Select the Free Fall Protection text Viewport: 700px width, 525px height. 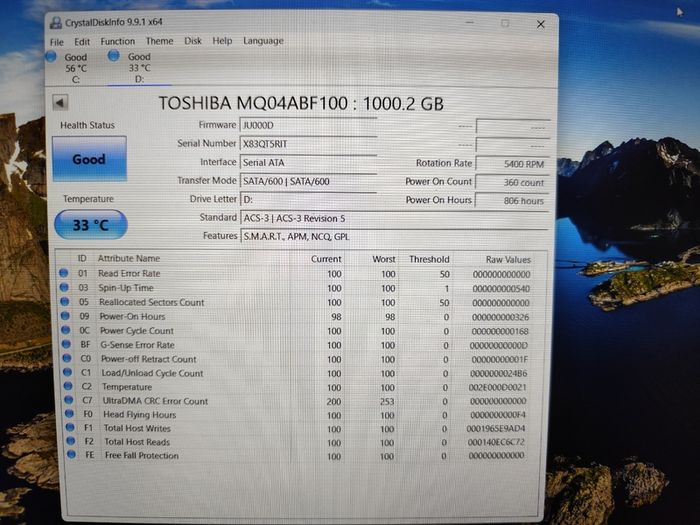[x=142, y=455]
